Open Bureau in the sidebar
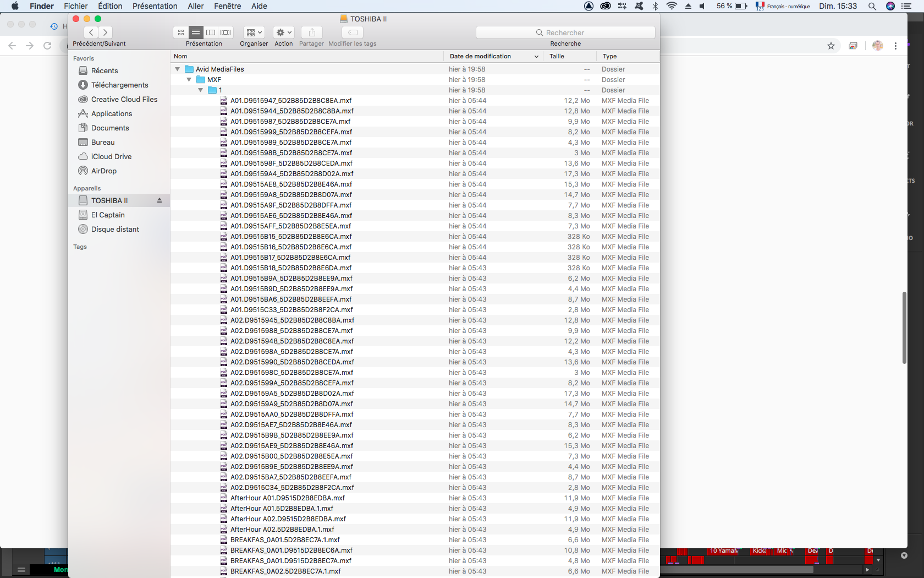The width and height of the screenshot is (924, 578). (x=103, y=142)
